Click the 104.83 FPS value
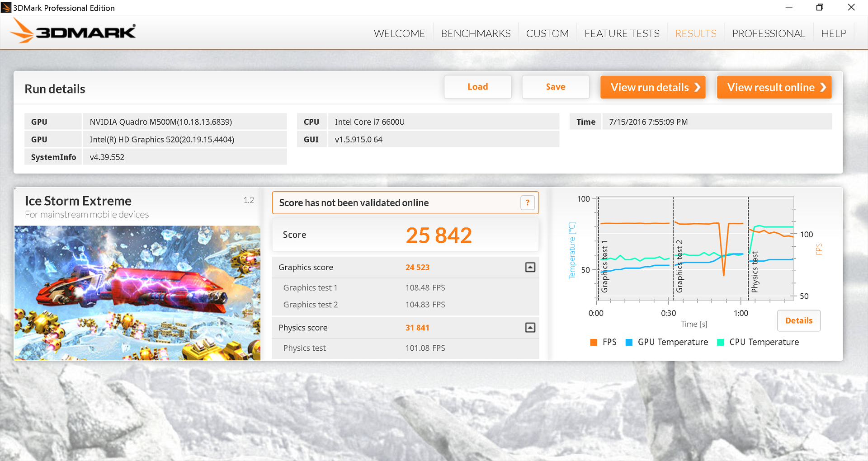This screenshot has height=461, width=868. (425, 305)
